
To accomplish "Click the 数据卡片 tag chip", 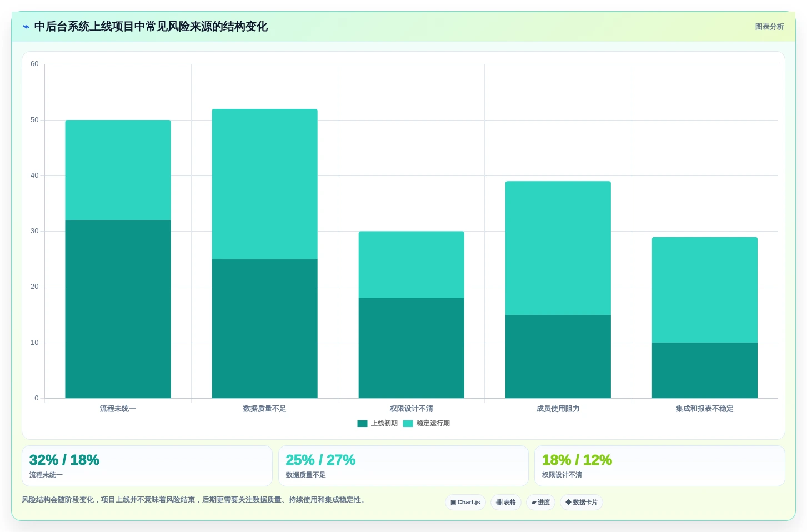I will point(582,502).
